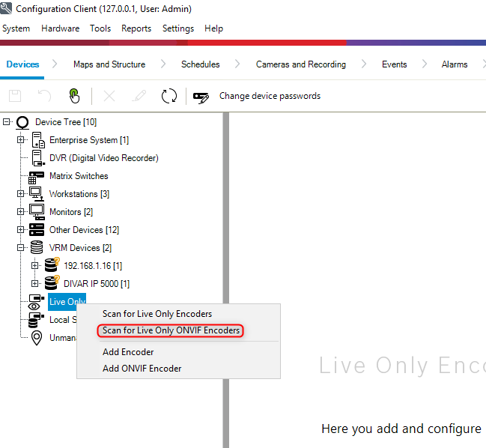Switch to Cameras and Recording tab
The width and height of the screenshot is (486, 448).
click(300, 64)
